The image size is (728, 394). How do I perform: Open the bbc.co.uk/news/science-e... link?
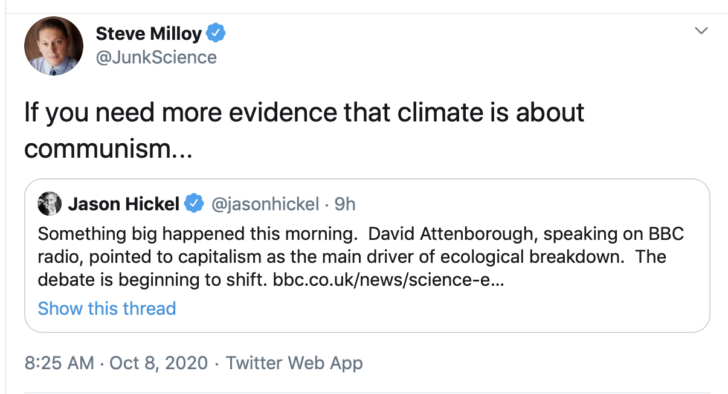[388, 280]
